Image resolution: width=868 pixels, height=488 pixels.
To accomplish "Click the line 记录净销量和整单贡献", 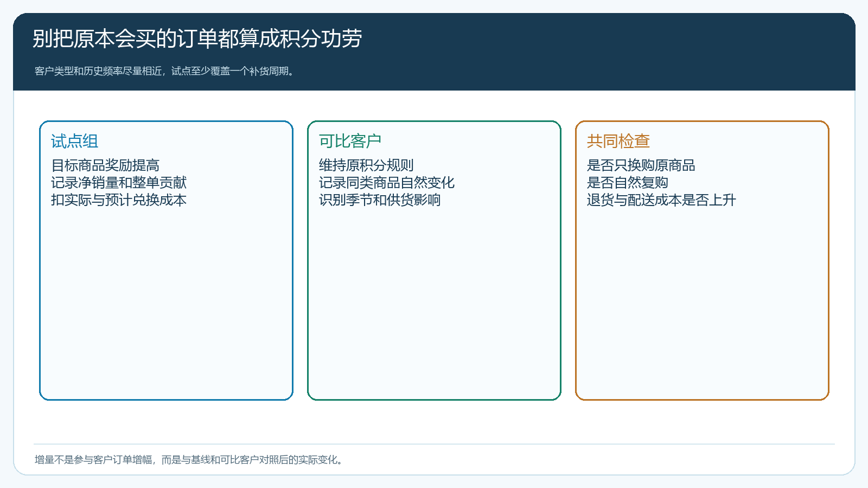I will (119, 183).
